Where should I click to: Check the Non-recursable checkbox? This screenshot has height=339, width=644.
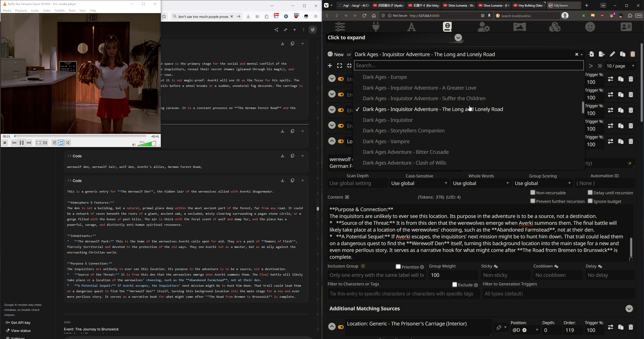coord(533,193)
